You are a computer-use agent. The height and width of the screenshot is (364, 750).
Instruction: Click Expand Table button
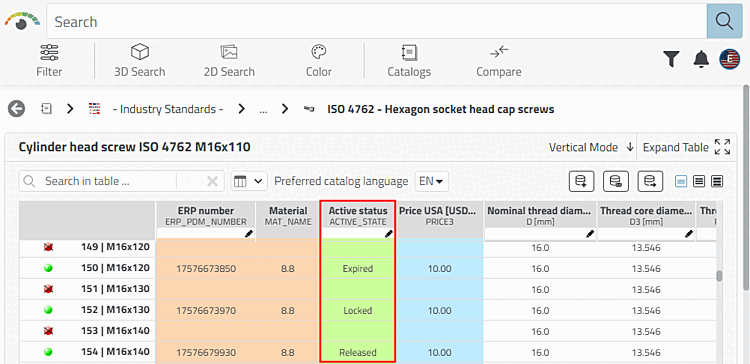point(686,147)
